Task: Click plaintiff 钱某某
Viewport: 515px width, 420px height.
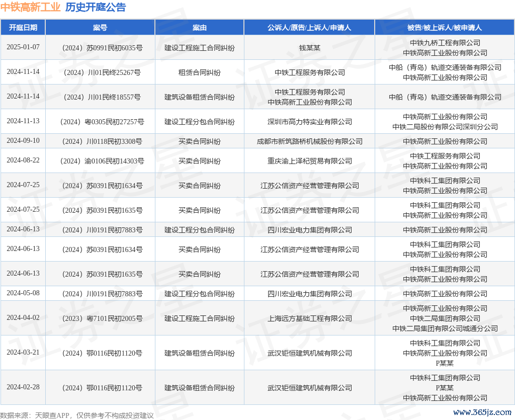Action: click(309, 48)
